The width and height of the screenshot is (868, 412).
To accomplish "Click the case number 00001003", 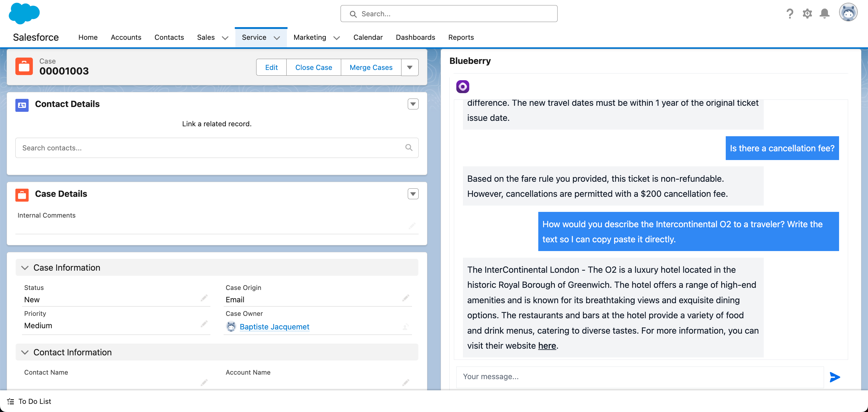I will click(64, 71).
